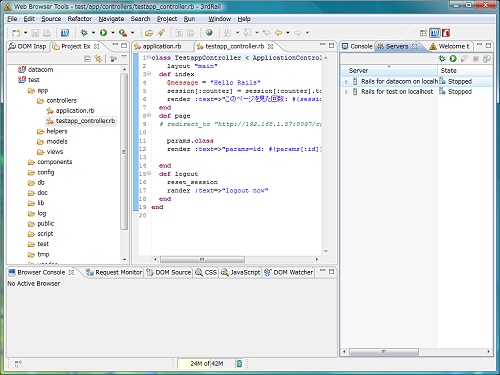Open dropdown arrow next to New icon

(x=25, y=33)
